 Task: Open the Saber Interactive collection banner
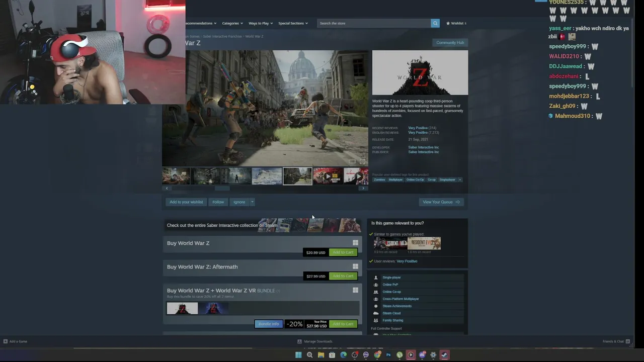pyautogui.click(x=262, y=225)
